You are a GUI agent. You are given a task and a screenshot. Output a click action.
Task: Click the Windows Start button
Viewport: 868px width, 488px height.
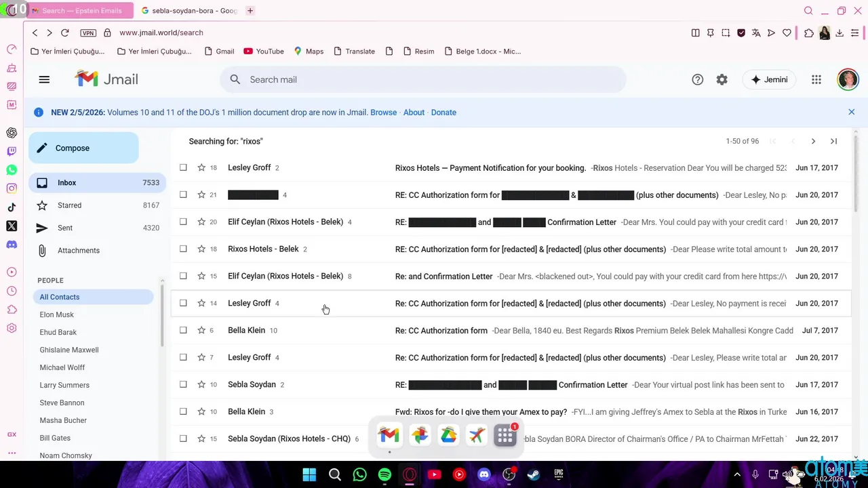click(309, 474)
